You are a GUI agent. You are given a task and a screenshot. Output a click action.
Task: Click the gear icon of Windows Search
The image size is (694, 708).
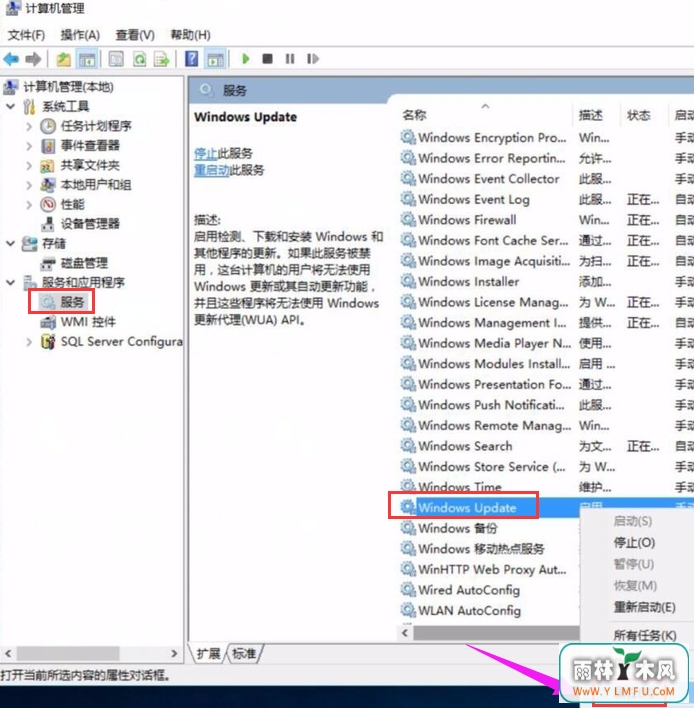click(x=408, y=446)
